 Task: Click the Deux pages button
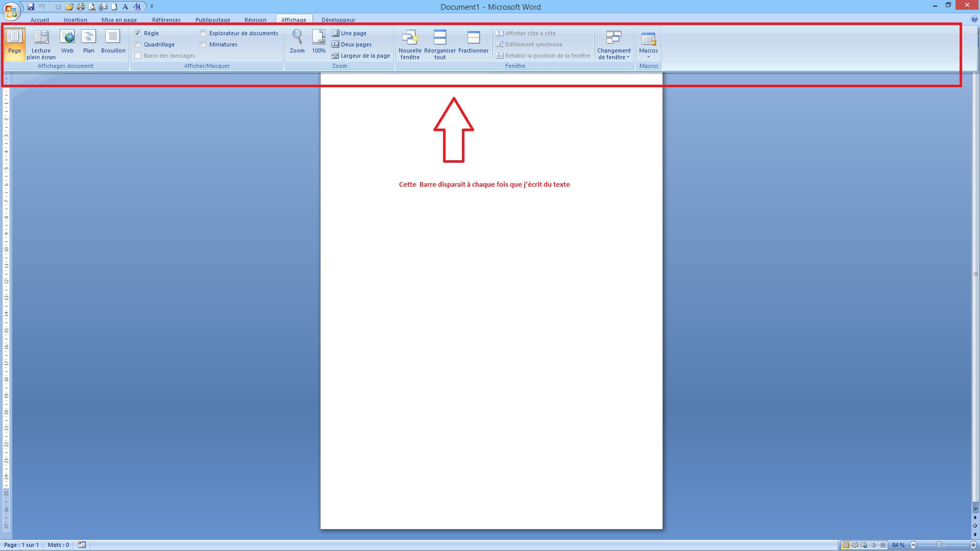[x=352, y=44]
